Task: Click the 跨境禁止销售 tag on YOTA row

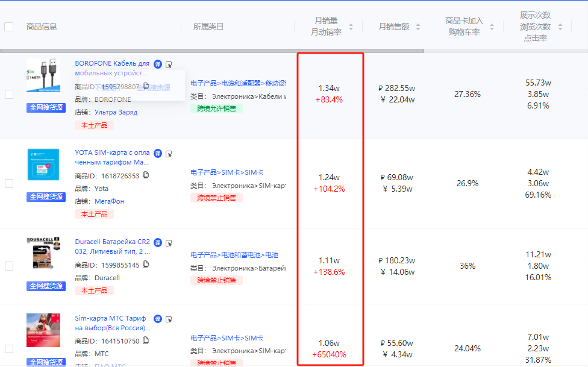Action: click(x=216, y=198)
